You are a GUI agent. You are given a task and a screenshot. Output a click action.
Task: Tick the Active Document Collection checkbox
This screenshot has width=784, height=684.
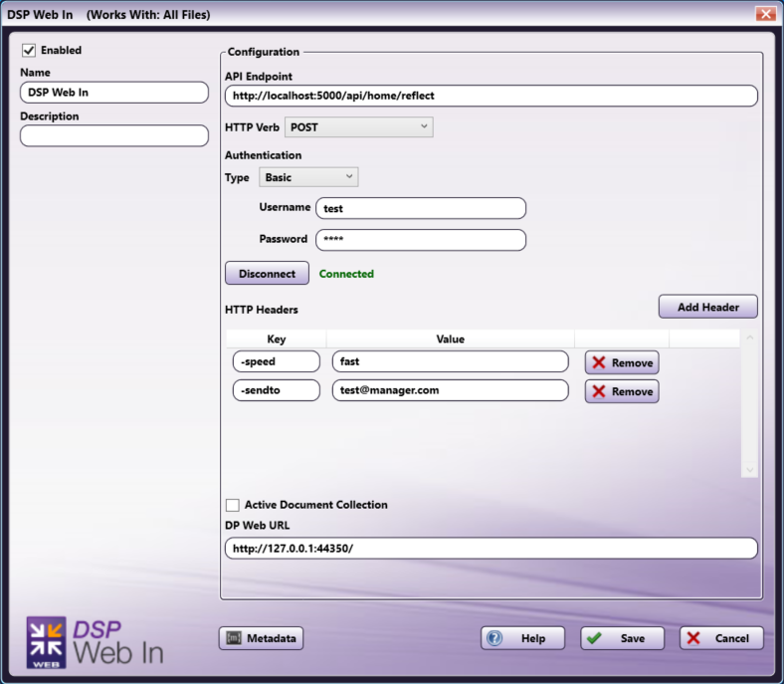coord(233,505)
